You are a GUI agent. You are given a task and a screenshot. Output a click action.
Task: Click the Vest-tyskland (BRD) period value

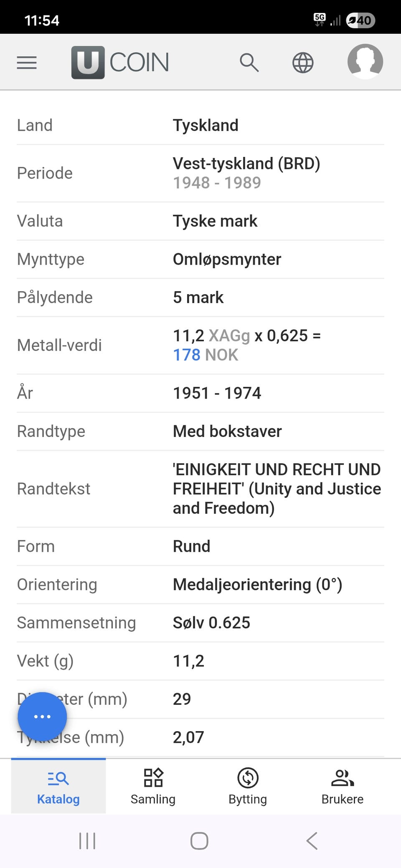point(247,163)
